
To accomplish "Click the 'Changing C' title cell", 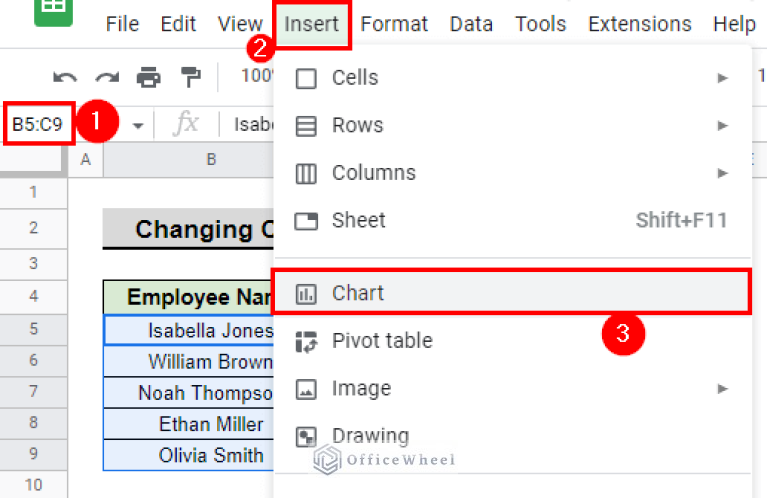I will point(188,228).
